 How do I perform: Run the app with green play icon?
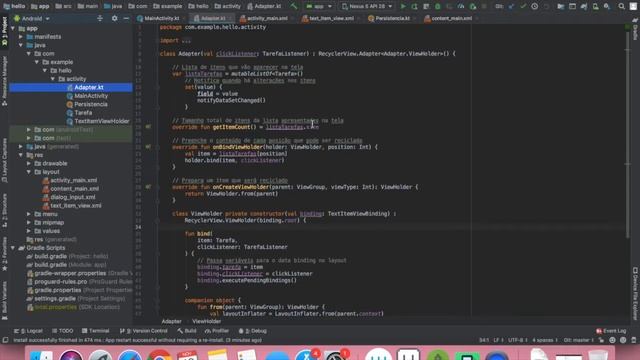click(x=403, y=6)
